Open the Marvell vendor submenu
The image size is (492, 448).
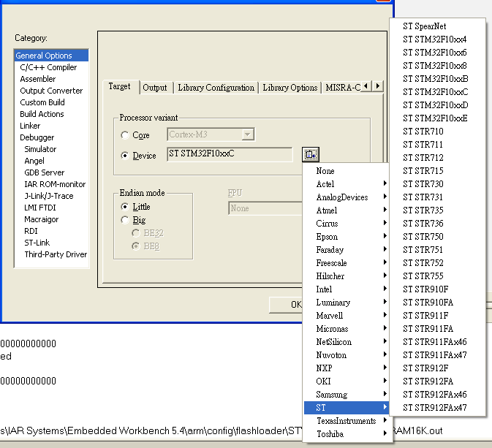coord(347,316)
